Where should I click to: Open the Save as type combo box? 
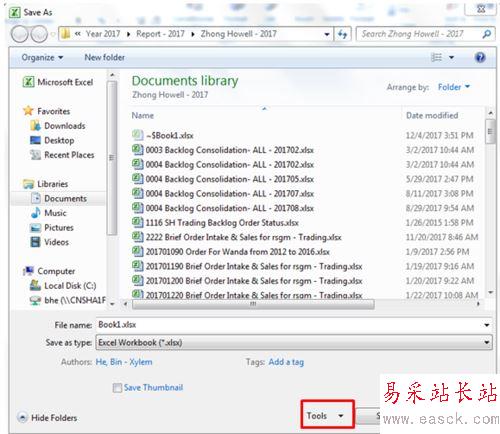click(294, 343)
